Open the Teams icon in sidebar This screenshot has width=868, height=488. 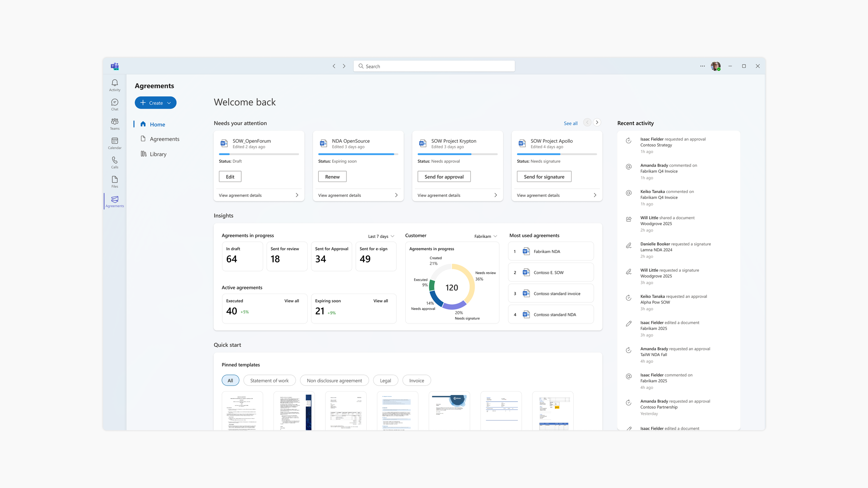(115, 124)
